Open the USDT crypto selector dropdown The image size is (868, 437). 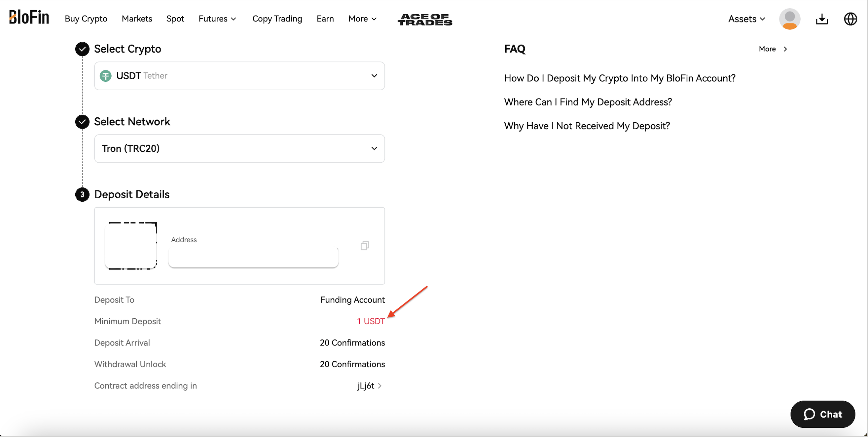(x=239, y=76)
